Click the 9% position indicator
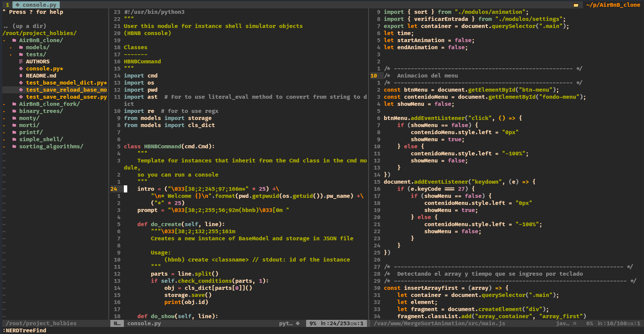The image size is (644, 334). tap(313, 324)
